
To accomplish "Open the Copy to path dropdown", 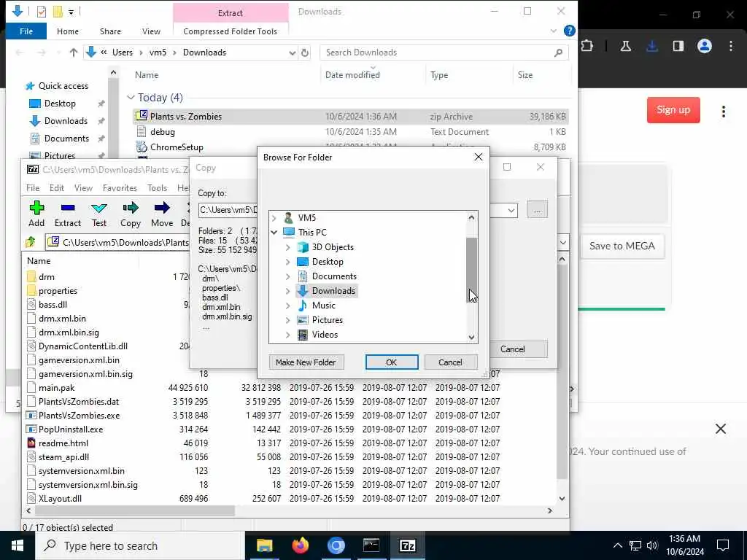I will [x=511, y=210].
